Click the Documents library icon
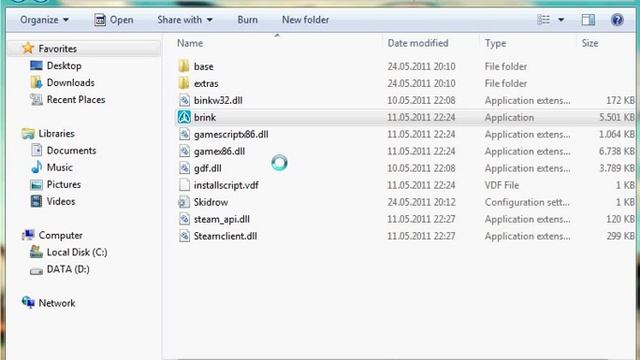 tap(36, 150)
